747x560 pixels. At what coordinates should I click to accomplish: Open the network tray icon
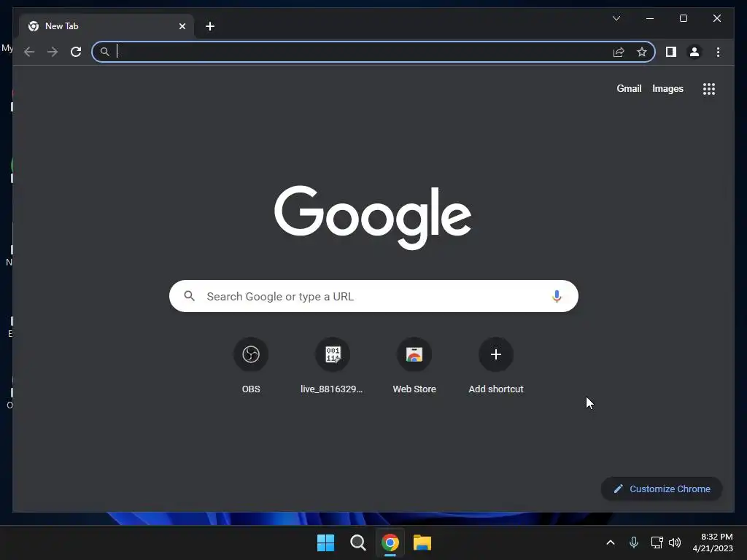click(657, 542)
